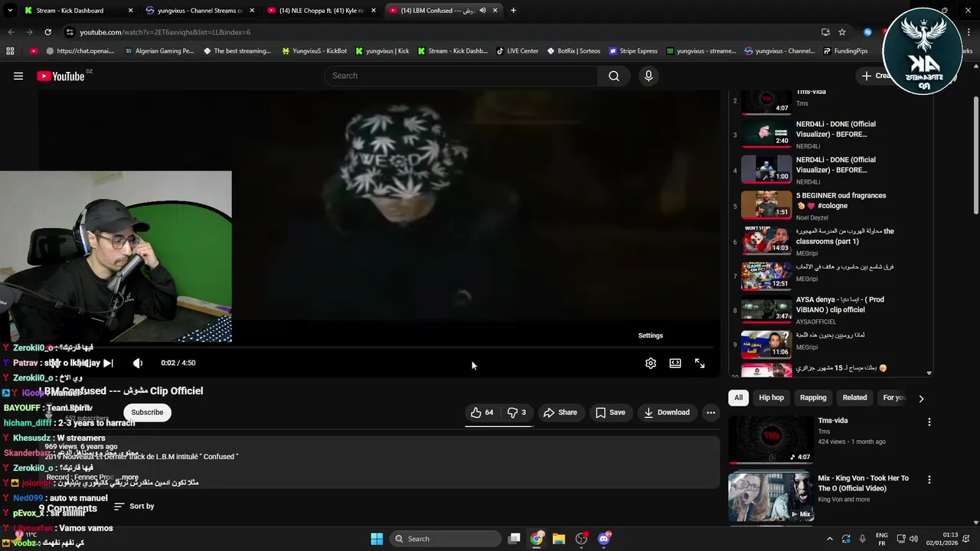Click the address bar URL
This screenshot has width=980, height=551.
[x=165, y=32]
